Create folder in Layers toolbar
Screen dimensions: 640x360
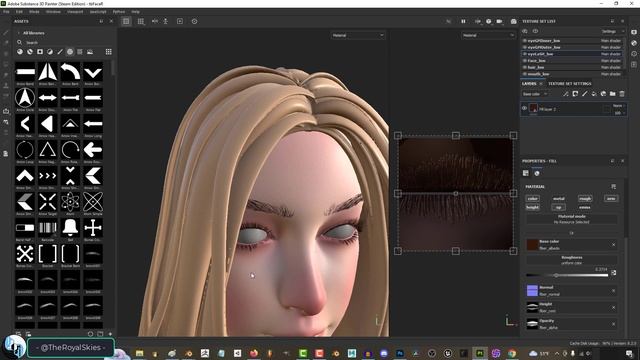(x=613, y=94)
